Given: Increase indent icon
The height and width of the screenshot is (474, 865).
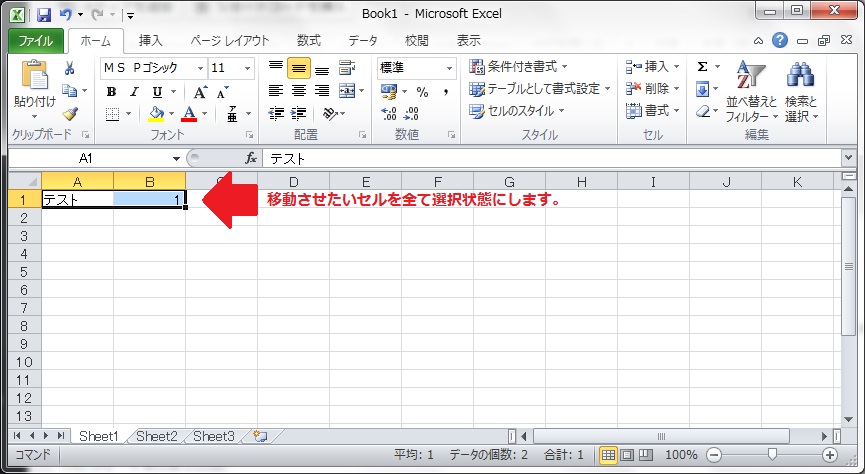Looking at the screenshot, I should pos(298,114).
